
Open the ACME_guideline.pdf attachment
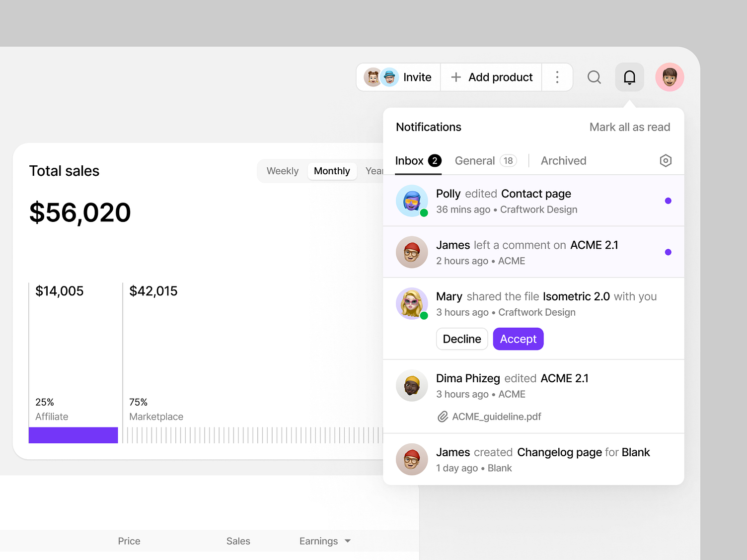click(x=496, y=417)
